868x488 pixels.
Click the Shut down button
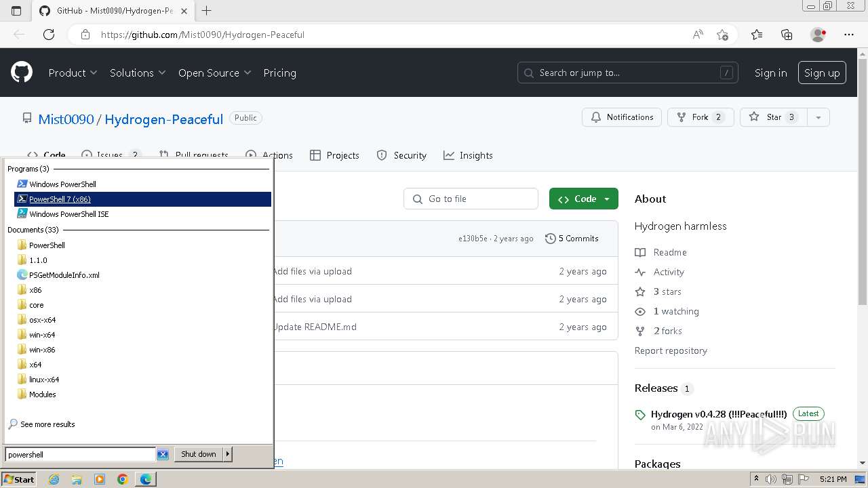point(199,454)
